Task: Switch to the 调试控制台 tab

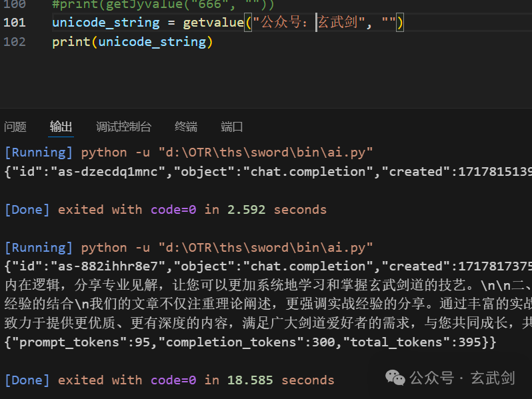Action: pyautogui.click(x=123, y=127)
